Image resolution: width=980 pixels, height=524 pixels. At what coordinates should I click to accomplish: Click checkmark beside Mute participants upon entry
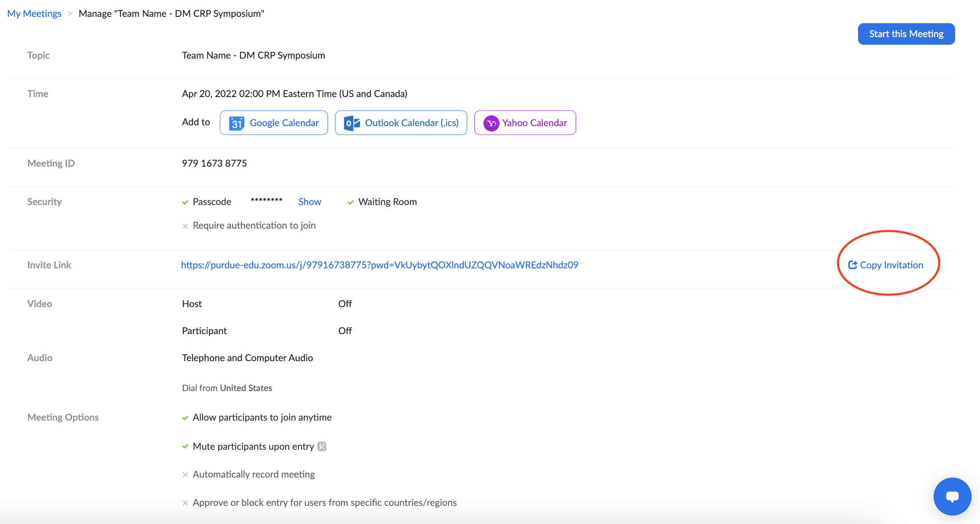pyautogui.click(x=185, y=446)
